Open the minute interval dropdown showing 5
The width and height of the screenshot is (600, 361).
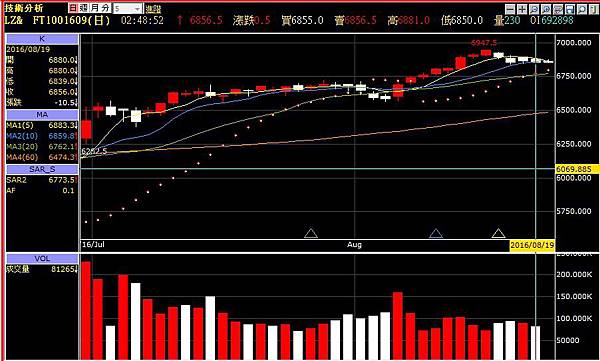pos(128,8)
